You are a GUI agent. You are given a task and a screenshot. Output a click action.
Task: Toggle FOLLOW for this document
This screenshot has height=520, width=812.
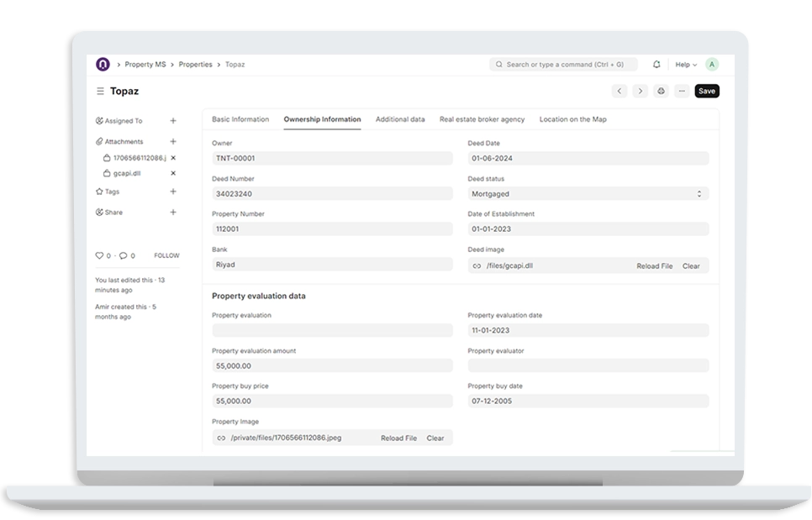point(166,255)
